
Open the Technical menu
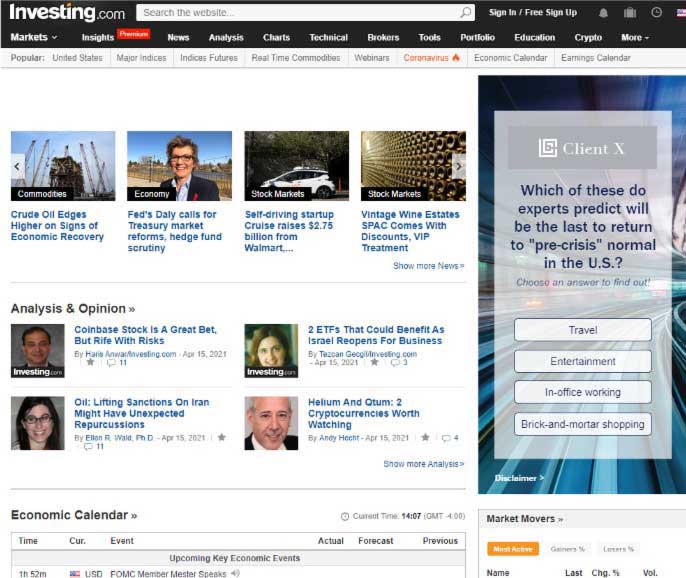pos(328,38)
